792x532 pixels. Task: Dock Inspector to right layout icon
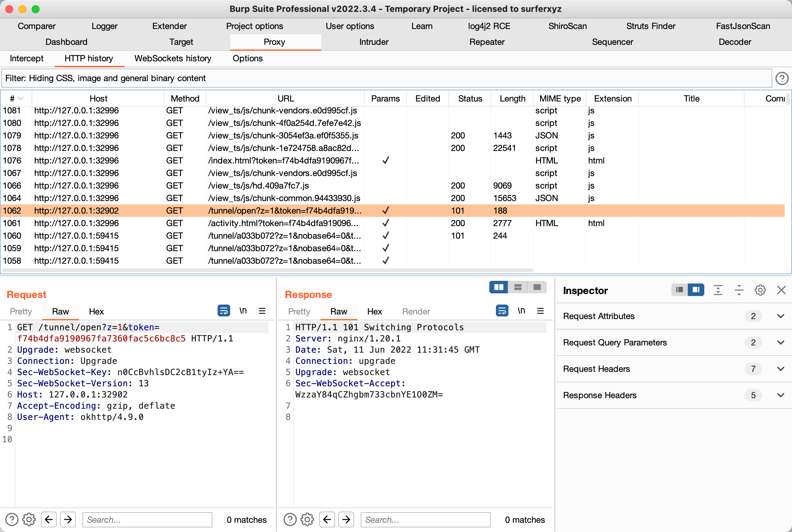pos(696,290)
